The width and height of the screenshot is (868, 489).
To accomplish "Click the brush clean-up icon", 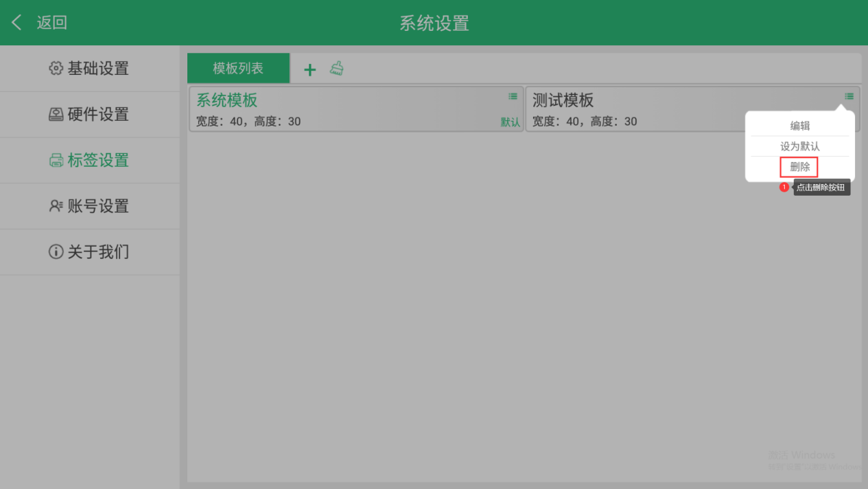I will click(x=336, y=69).
